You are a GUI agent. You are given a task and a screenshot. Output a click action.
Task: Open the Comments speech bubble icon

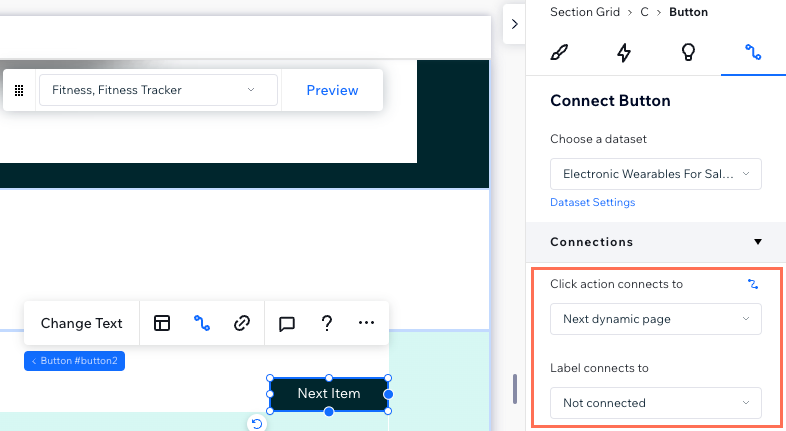tap(287, 323)
